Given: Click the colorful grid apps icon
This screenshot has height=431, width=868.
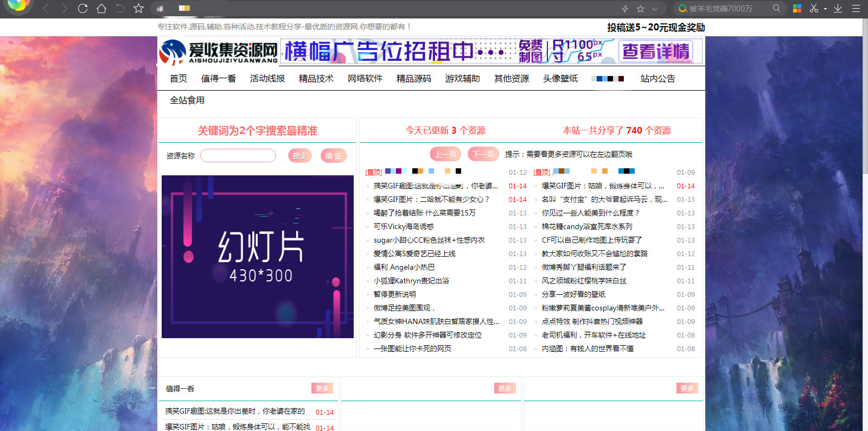Looking at the screenshot, I should pyautogui.click(x=797, y=8).
